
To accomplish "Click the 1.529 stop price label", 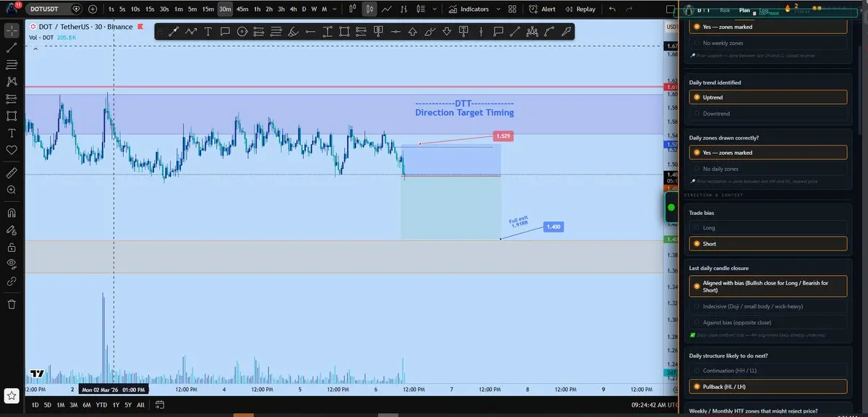I will tap(503, 136).
